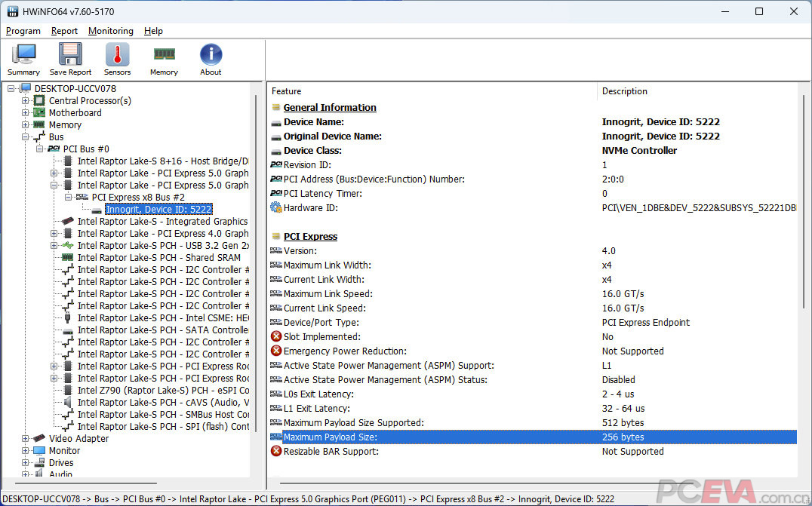Click the Feature column header
Image resolution: width=812 pixels, height=506 pixels.
pos(286,91)
